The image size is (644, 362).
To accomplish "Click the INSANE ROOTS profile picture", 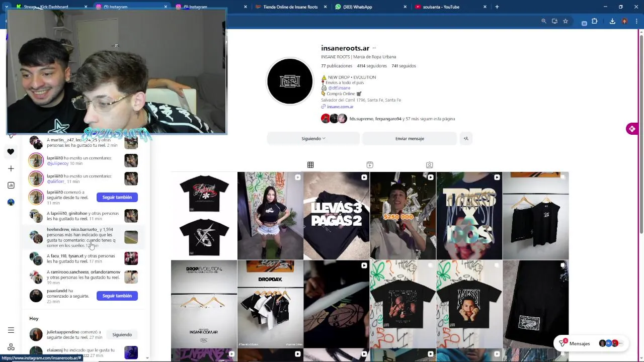I will 290,81.
